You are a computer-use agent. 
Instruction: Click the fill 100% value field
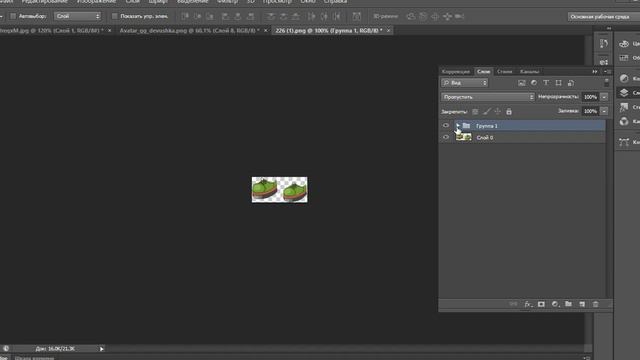click(590, 111)
